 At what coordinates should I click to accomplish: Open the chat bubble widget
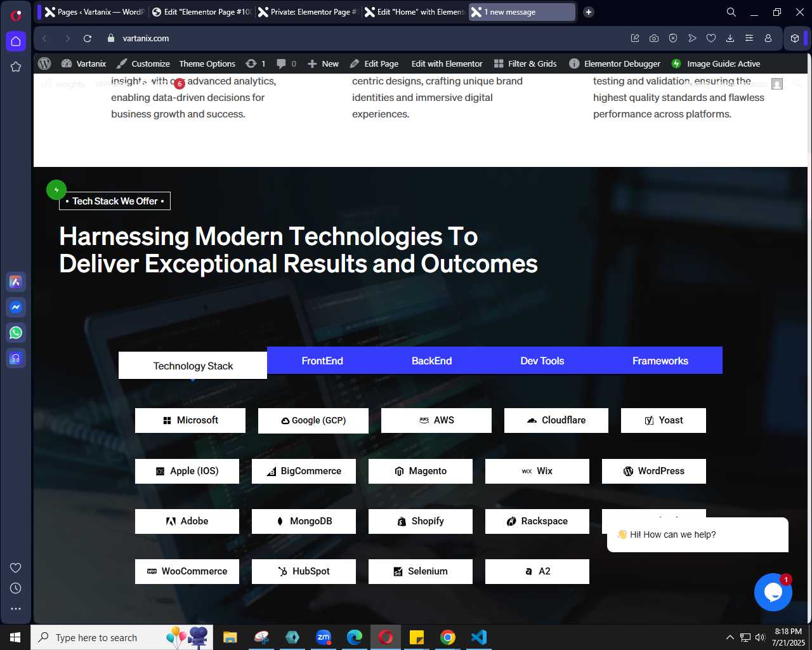click(x=773, y=592)
